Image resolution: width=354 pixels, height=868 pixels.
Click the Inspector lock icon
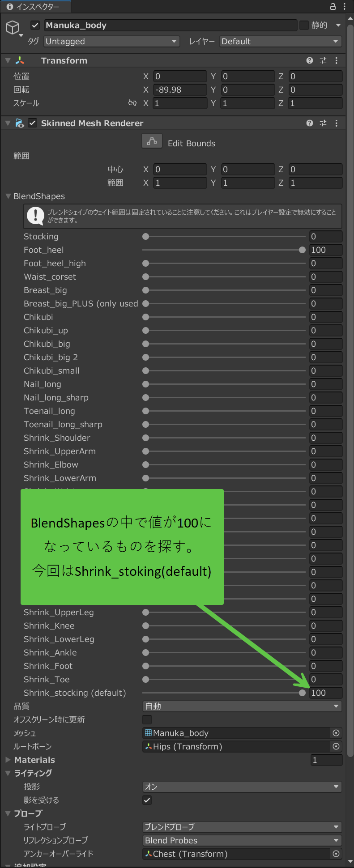click(333, 6)
